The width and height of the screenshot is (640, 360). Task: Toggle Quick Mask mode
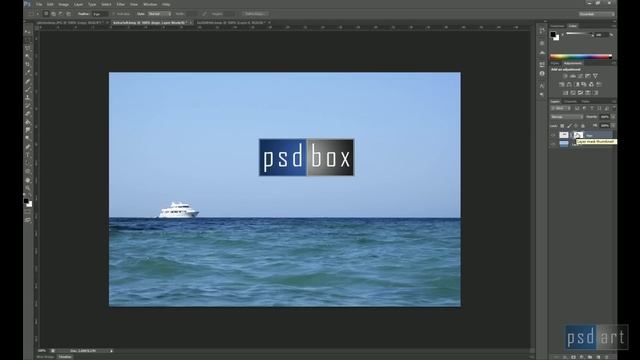[28, 212]
